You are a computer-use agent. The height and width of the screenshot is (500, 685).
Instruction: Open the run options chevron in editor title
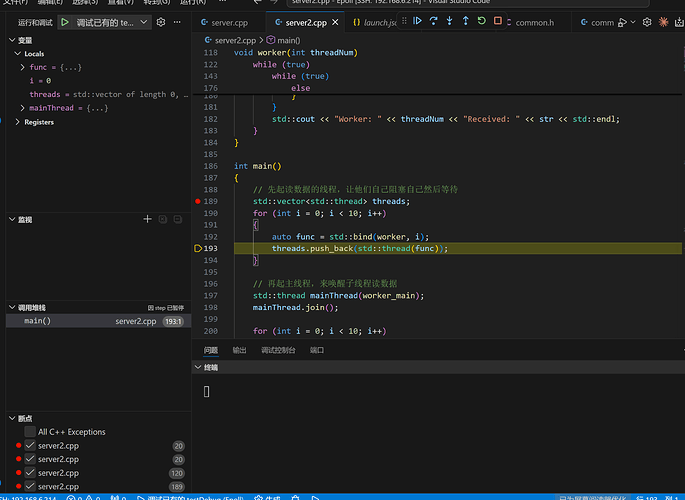pos(633,22)
